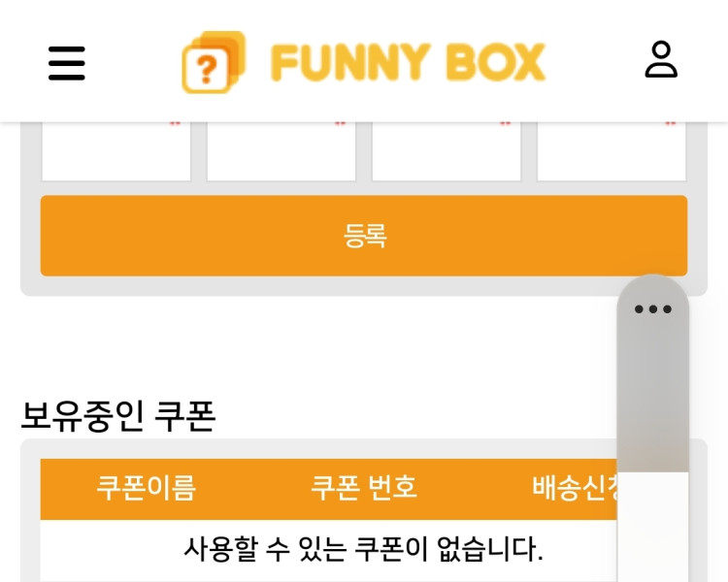Viewport: 728px width, 582px height.
Task: Click into the third coupon code box
Action: [446, 153]
